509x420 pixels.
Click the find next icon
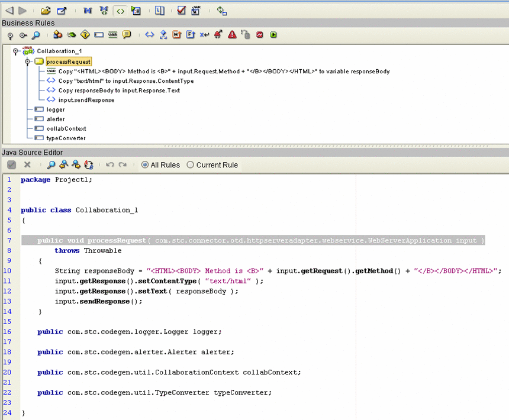click(x=76, y=165)
